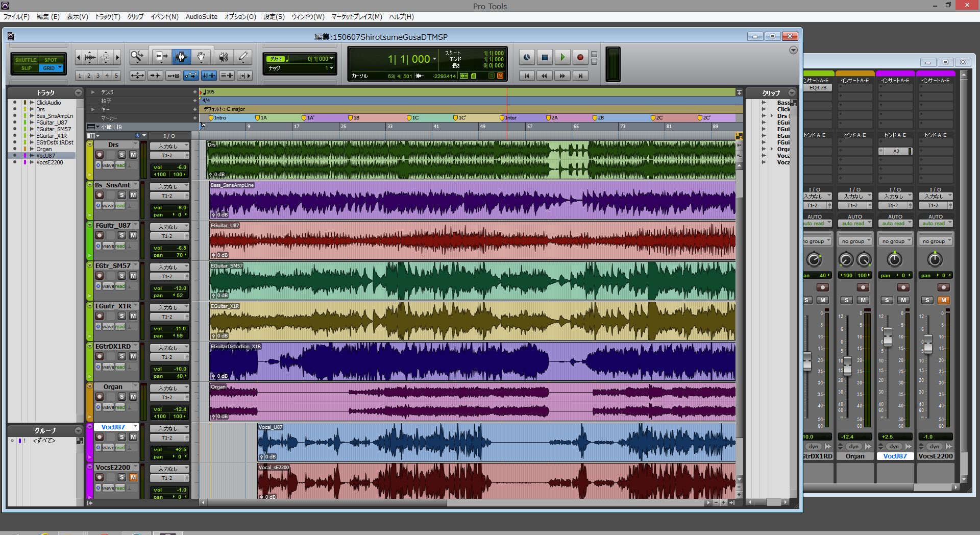This screenshot has height=535, width=980.
Task: Click EQ3 7B insert in Mix window
Action: pos(817,88)
